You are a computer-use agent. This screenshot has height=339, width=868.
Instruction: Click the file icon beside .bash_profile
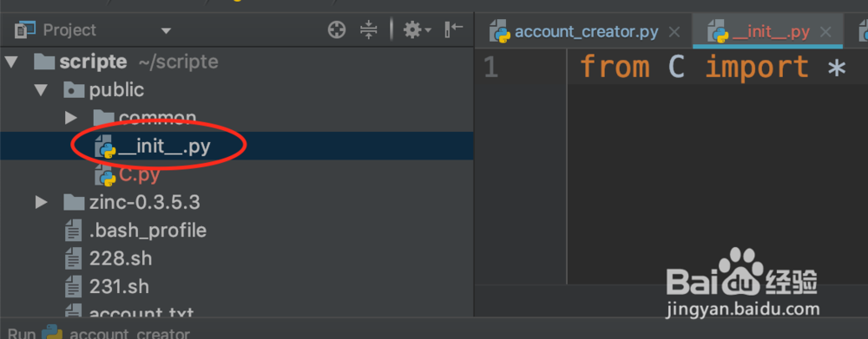click(73, 230)
